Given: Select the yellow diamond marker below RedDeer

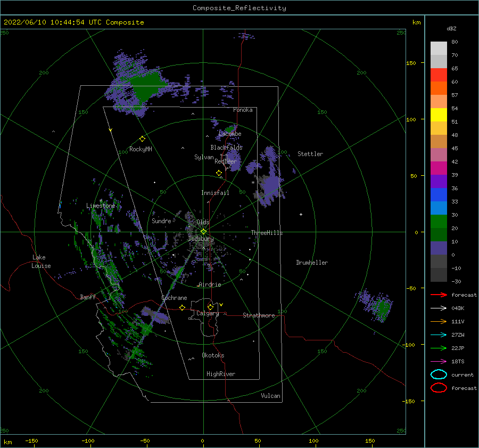Looking at the screenshot, I should click(219, 173).
